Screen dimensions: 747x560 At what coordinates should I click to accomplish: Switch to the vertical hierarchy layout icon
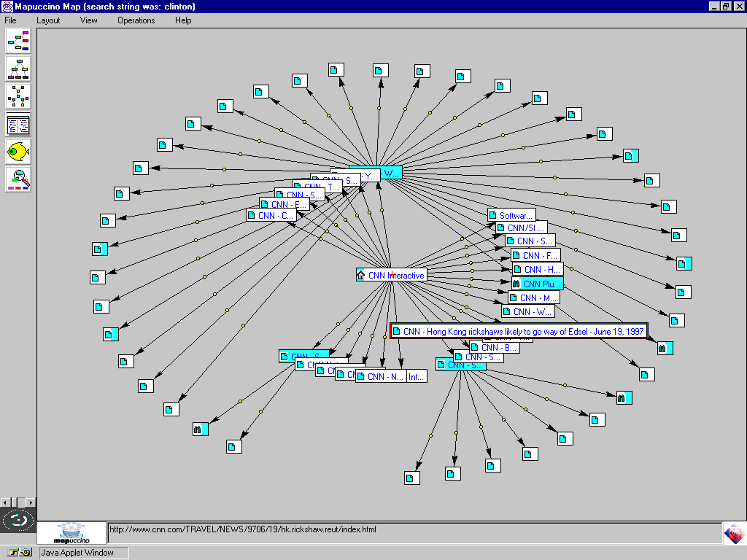pyautogui.click(x=18, y=69)
